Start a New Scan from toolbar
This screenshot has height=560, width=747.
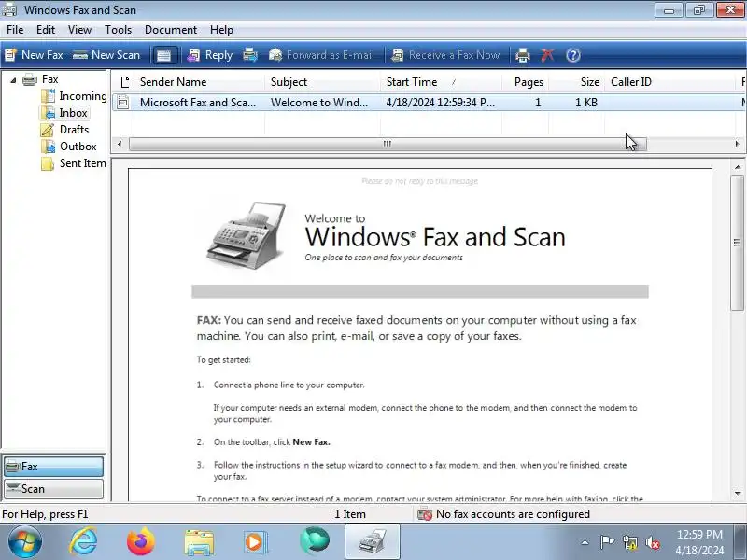[106, 55]
